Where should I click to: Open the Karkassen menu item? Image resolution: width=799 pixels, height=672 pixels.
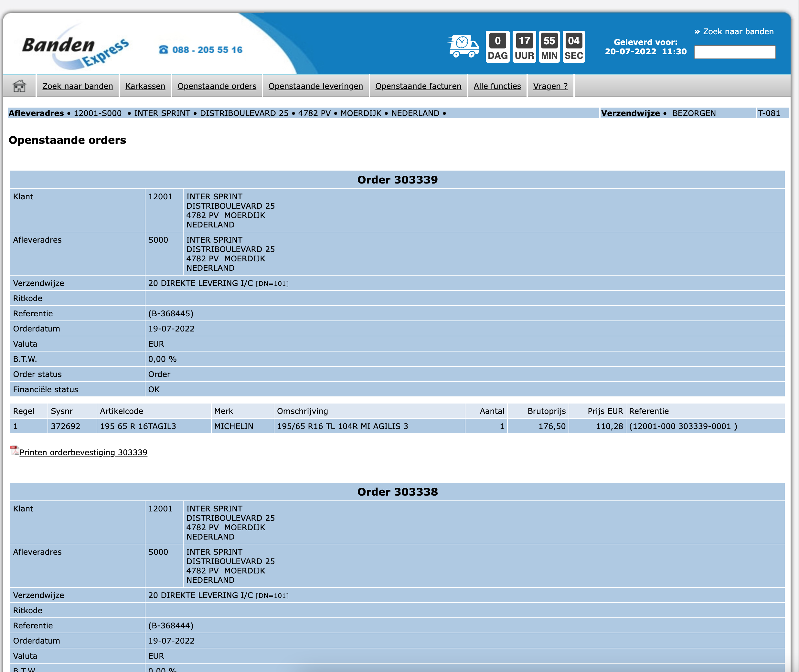(x=145, y=86)
